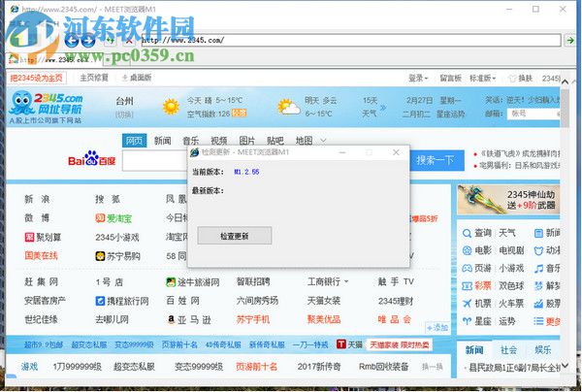The image size is (582, 392).
Task: Click the Baidu search text box
Action: (x=155, y=160)
